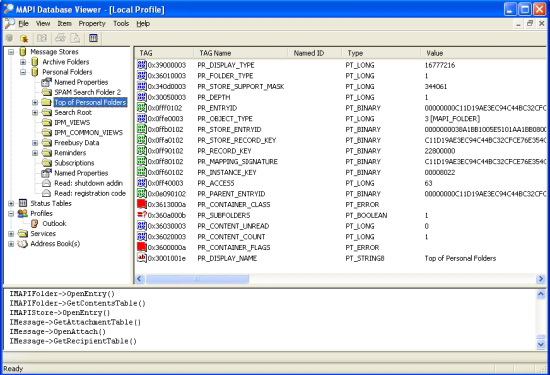
Task: Click the first Named Properties icon under Personal Folders
Action: pyautogui.click(x=46, y=82)
